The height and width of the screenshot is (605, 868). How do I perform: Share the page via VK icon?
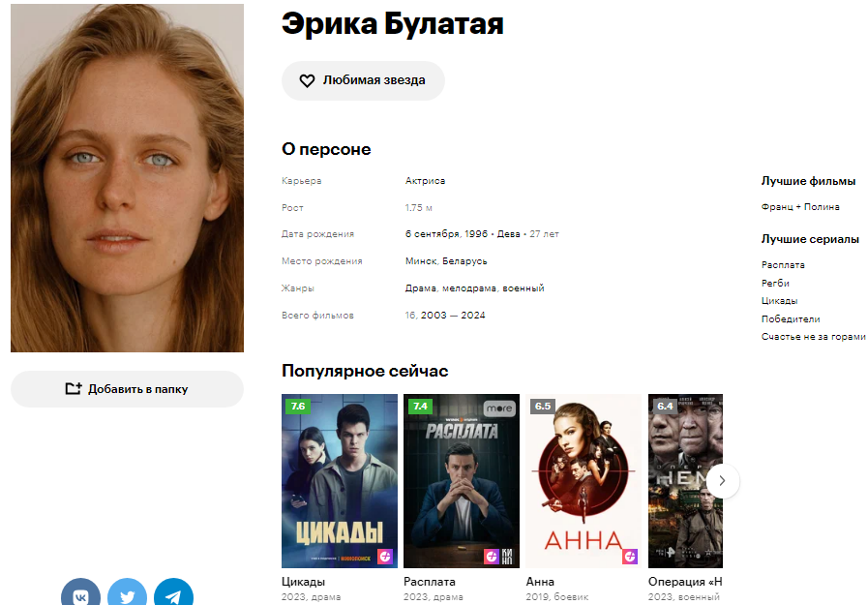[x=81, y=593]
